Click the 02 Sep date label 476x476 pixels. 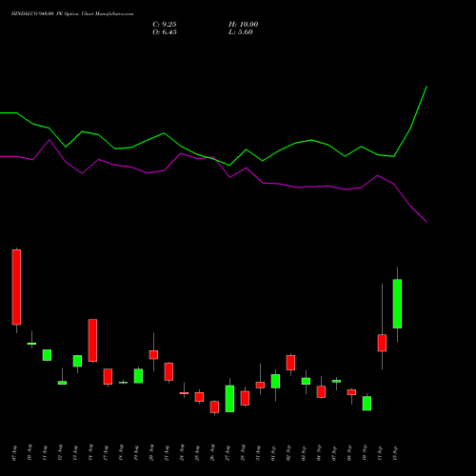288,453
